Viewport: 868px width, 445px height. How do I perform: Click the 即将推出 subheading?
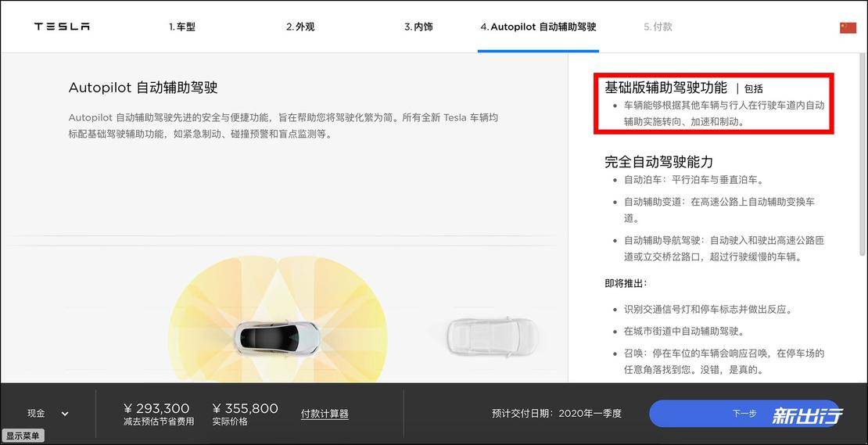626,283
